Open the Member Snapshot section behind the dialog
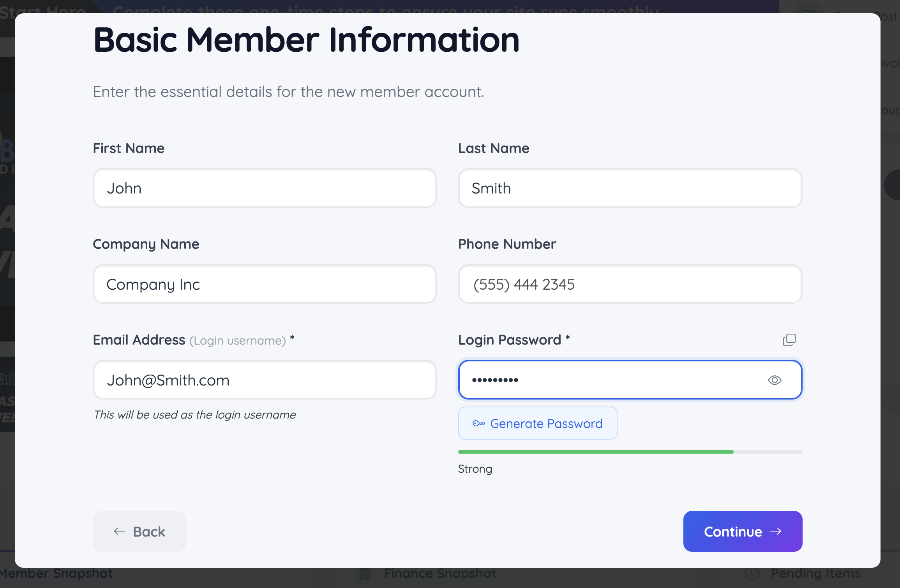Image resolution: width=900 pixels, height=588 pixels. [x=56, y=574]
